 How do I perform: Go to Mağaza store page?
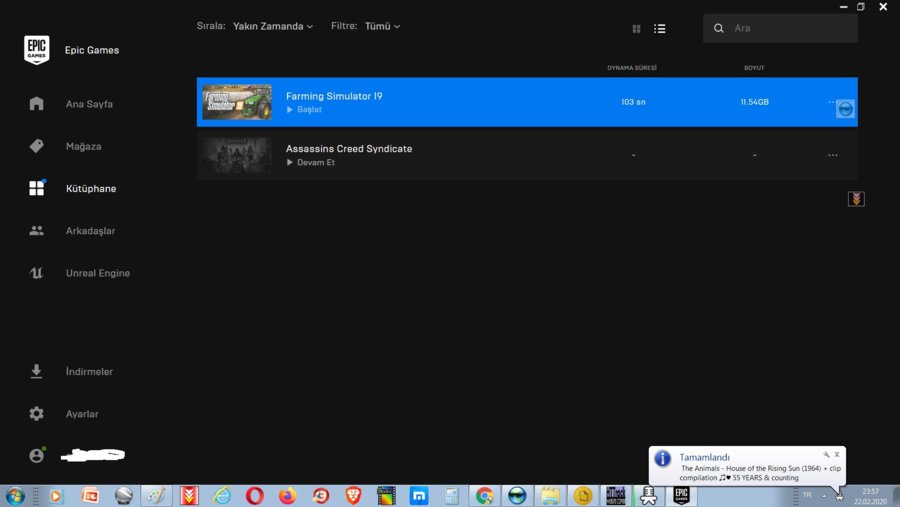tap(83, 146)
